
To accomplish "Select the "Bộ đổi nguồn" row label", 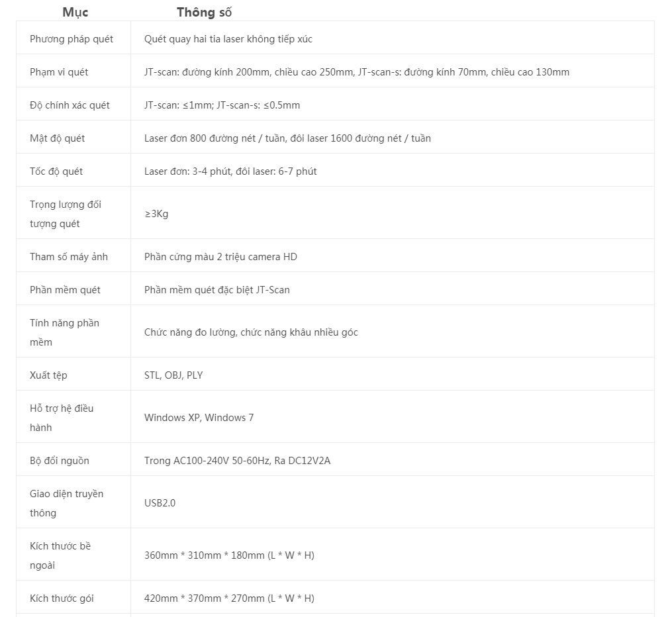I will tap(60, 461).
